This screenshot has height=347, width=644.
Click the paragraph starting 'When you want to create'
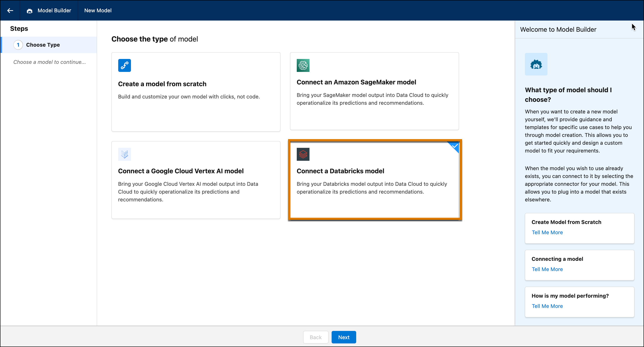point(578,131)
